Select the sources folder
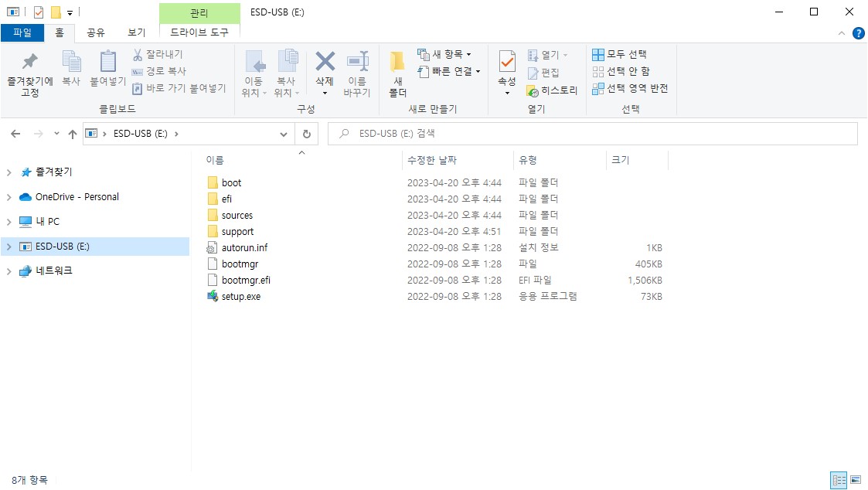 point(237,216)
